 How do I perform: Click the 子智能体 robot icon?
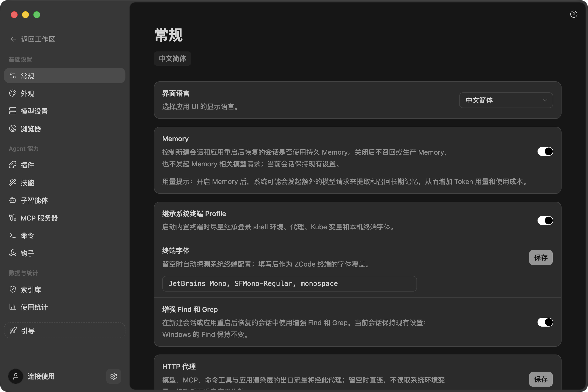tap(13, 200)
